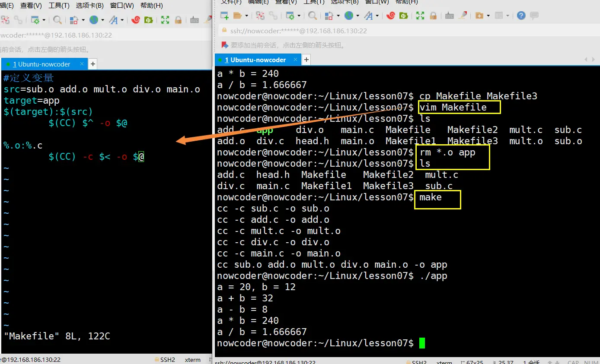Click reconnect icon in left window toolbar
Screen dimensions: 600x364
click(x=5, y=20)
